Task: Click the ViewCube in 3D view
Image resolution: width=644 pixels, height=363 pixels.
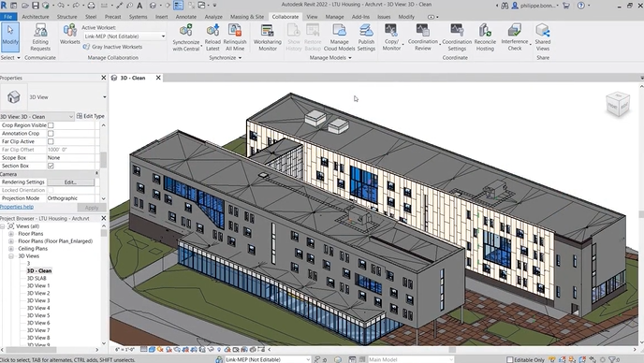Action: coord(617,104)
